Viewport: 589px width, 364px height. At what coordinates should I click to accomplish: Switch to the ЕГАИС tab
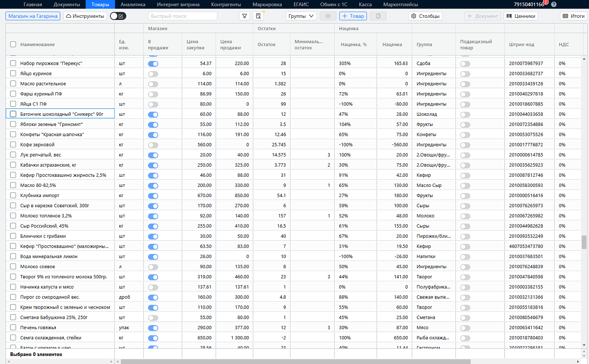(301, 4)
